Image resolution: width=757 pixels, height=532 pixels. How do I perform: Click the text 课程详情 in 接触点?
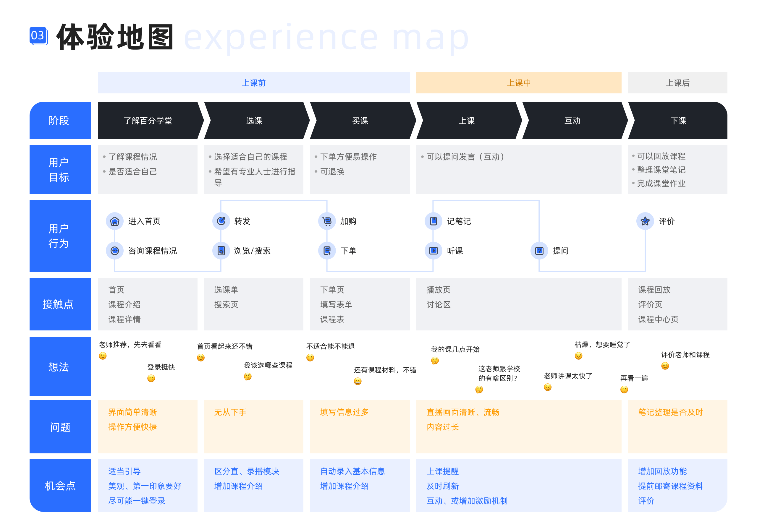pyautogui.click(x=124, y=319)
